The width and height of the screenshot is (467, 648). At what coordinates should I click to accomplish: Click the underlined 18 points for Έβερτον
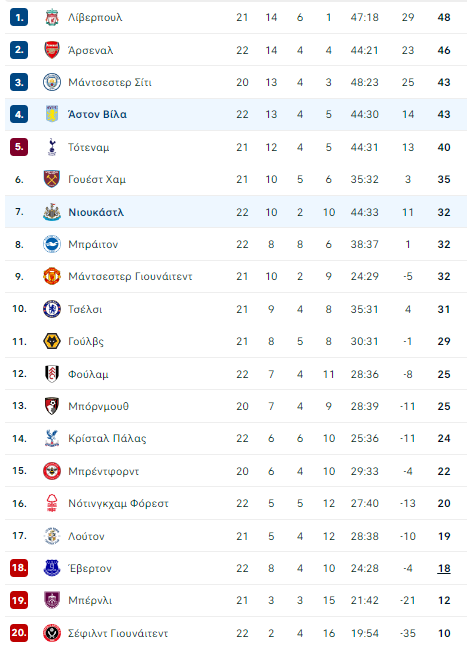(x=444, y=569)
